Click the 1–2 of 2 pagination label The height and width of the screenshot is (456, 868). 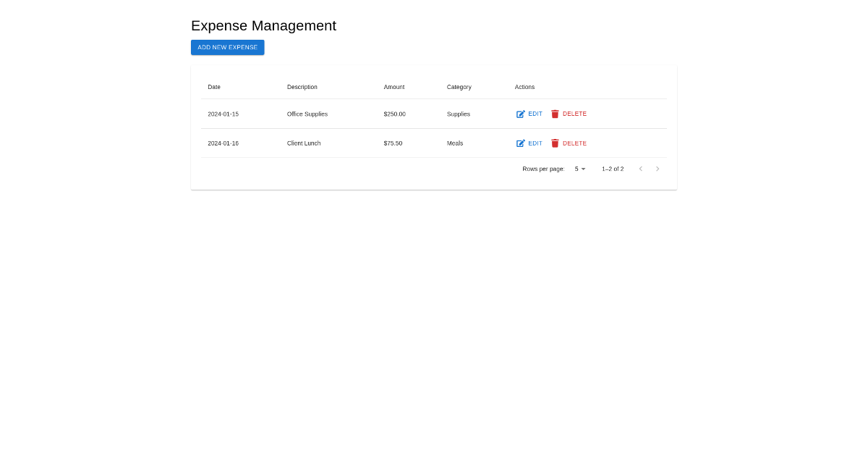pos(613,169)
